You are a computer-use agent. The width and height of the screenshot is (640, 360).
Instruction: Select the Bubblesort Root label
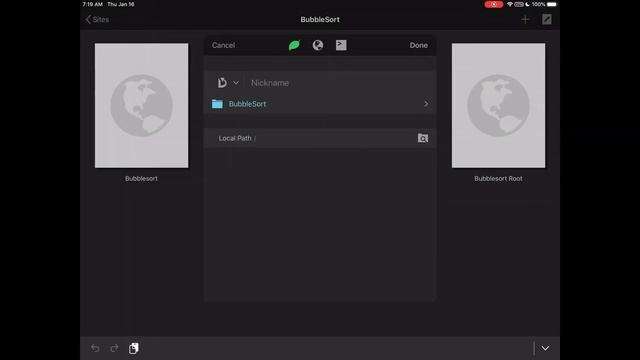tap(498, 179)
